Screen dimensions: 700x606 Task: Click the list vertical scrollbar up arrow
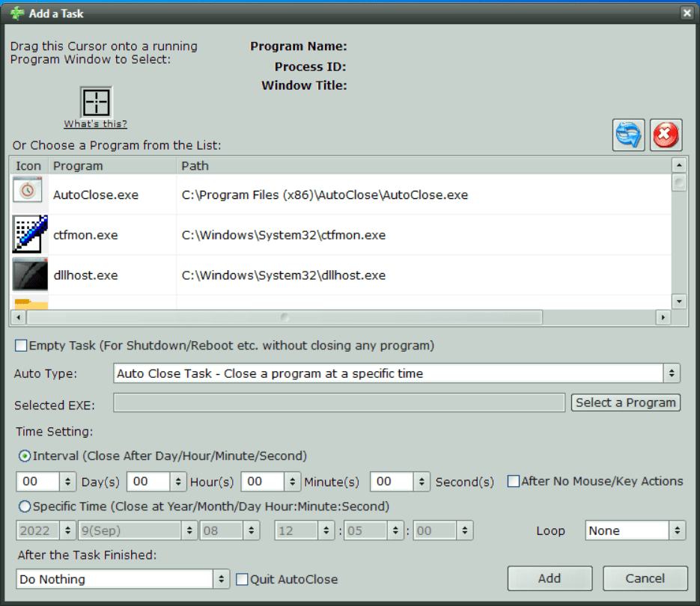tap(679, 165)
